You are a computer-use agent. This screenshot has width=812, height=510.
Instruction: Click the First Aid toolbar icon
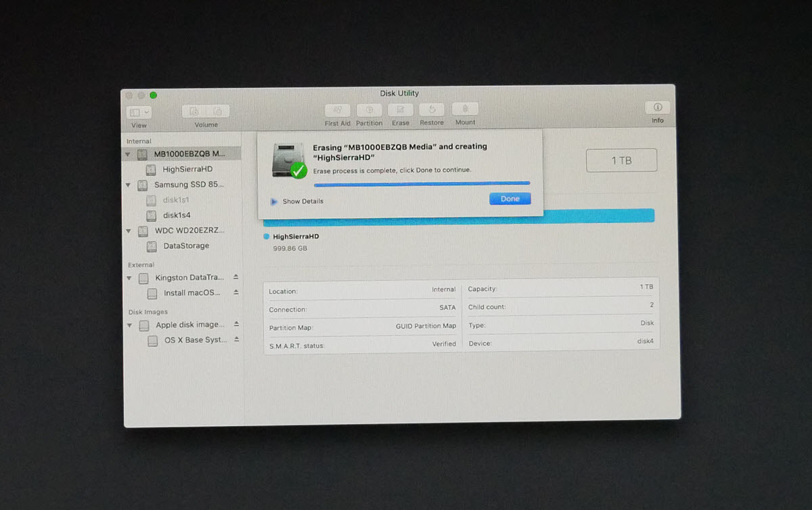click(x=337, y=110)
